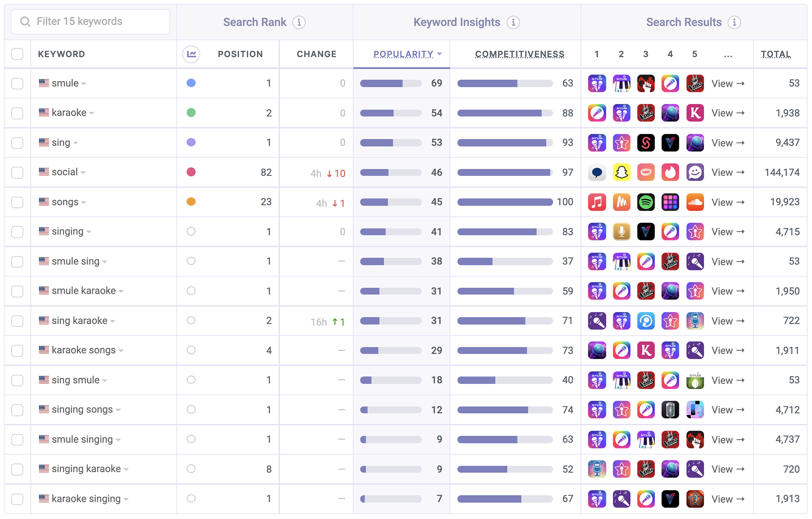The height and width of the screenshot is (519, 812).
Task: Click View link in karaoke singing row
Action: [x=728, y=499]
